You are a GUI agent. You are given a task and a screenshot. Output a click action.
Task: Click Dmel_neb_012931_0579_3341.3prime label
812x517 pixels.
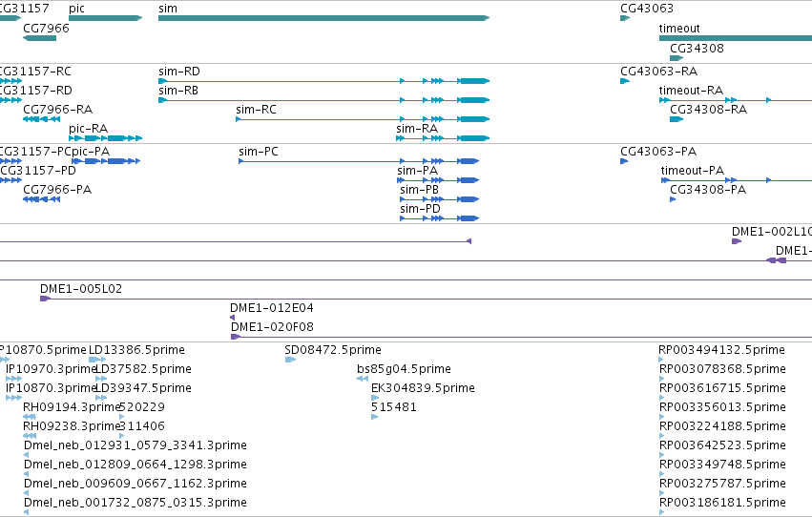[135, 445]
